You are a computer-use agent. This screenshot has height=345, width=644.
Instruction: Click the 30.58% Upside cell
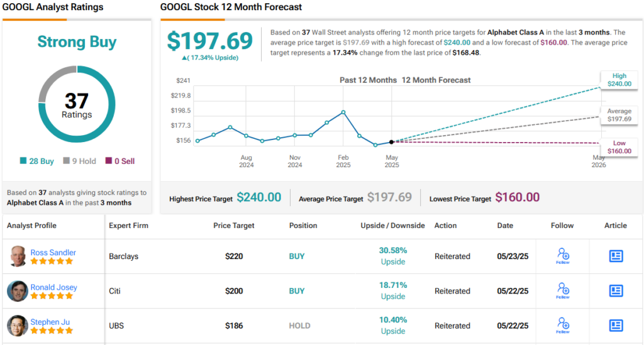click(393, 256)
